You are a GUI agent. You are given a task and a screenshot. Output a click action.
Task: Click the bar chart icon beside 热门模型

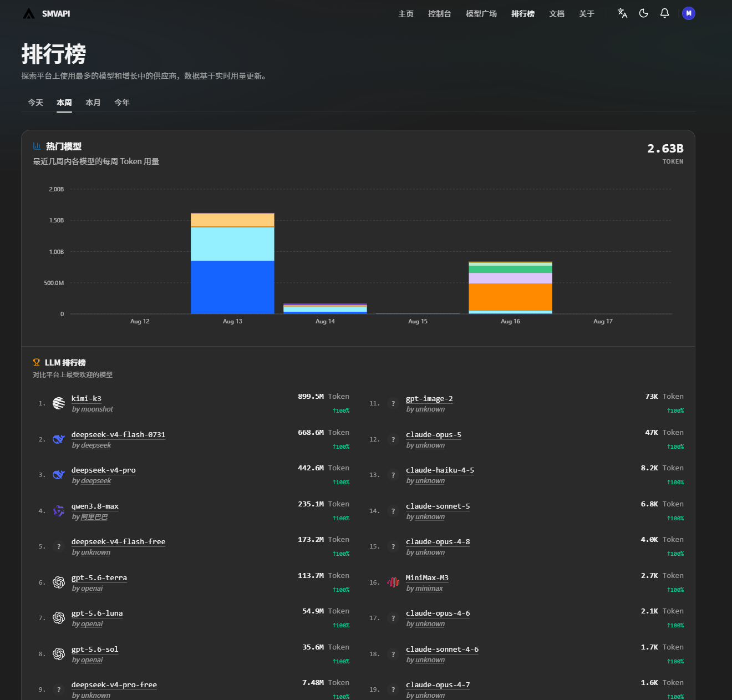coord(37,146)
